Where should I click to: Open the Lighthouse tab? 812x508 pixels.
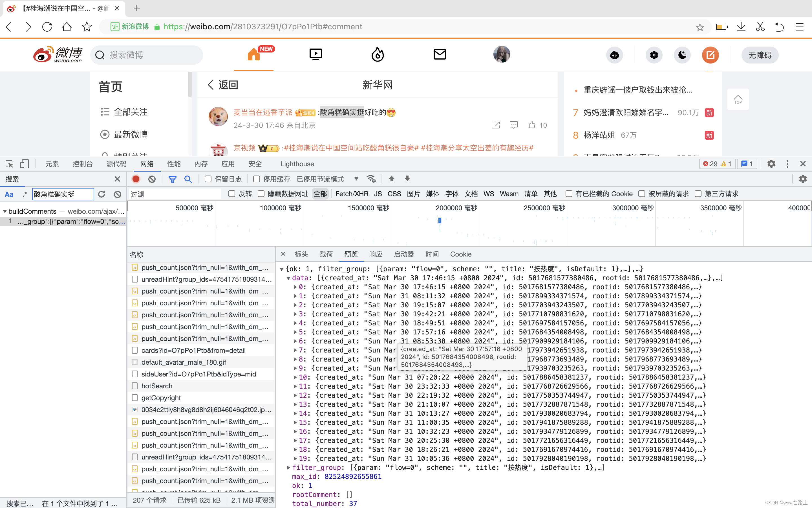(297, 164)
